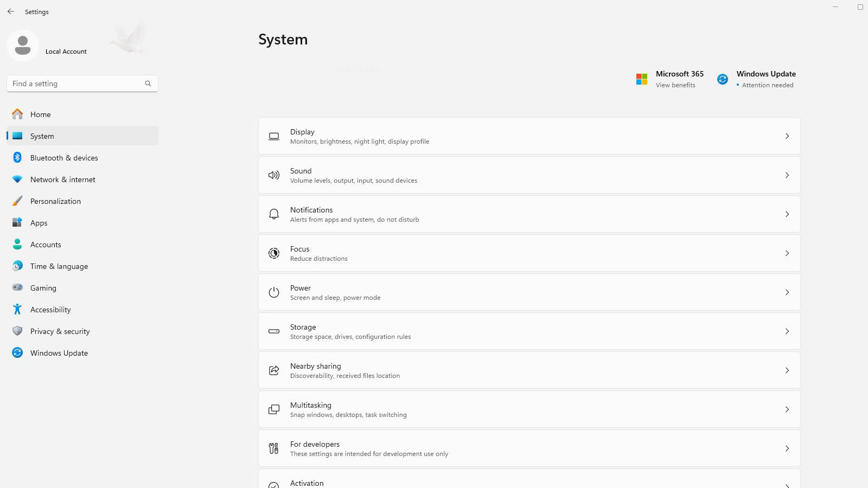Click the Notifications bell icon
Screen dimensions: 868x488
pos(274,214)
